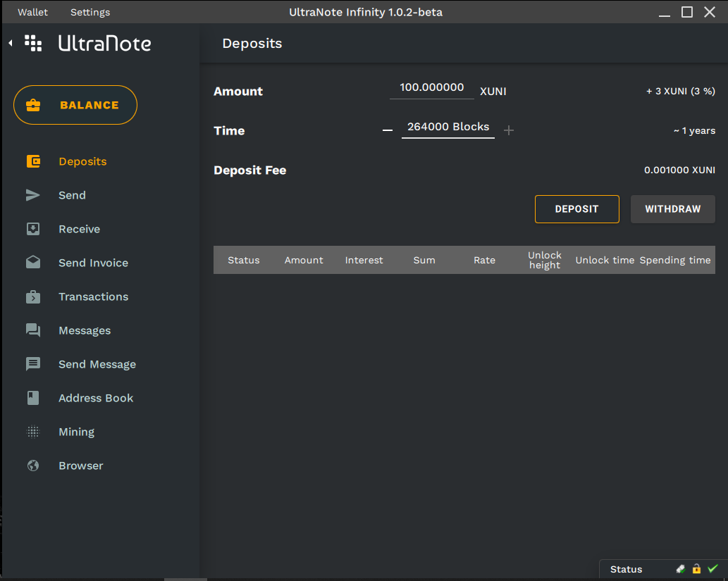Open Address Book via its book icon

pos(33,398)
